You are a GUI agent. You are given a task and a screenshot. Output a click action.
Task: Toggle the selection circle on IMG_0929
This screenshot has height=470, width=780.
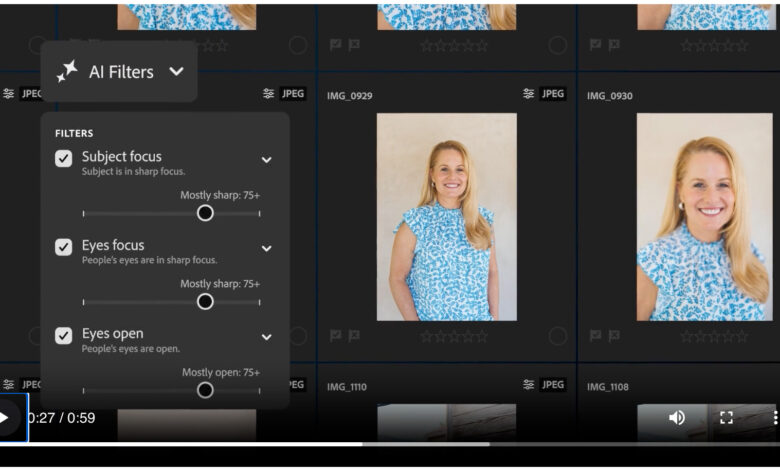[558, 336]
